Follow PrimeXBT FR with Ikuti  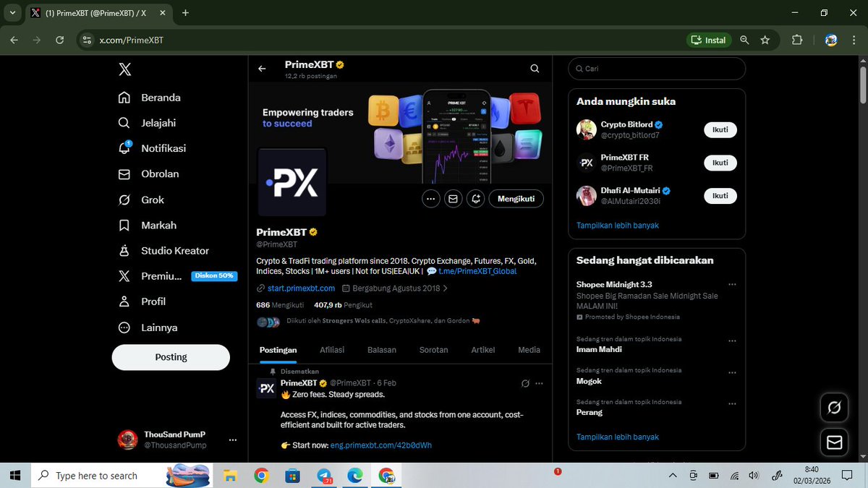720,163
